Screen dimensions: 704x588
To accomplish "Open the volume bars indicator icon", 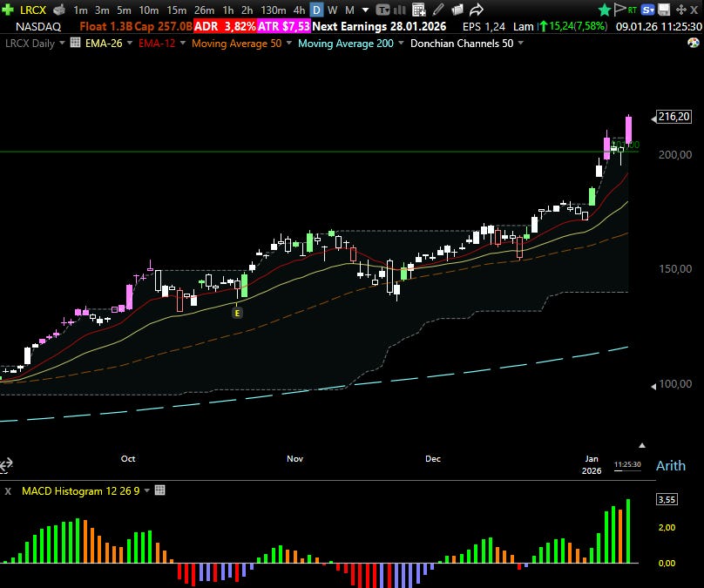I will tap(399, 10).
